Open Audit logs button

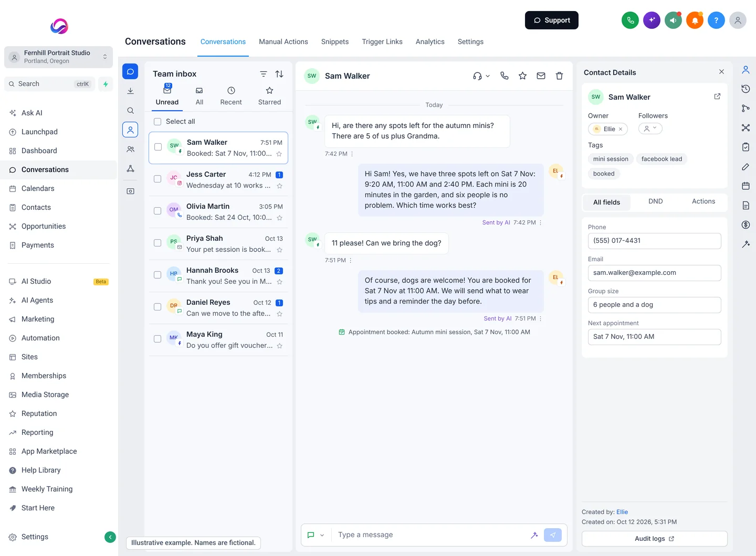(655, 539)
